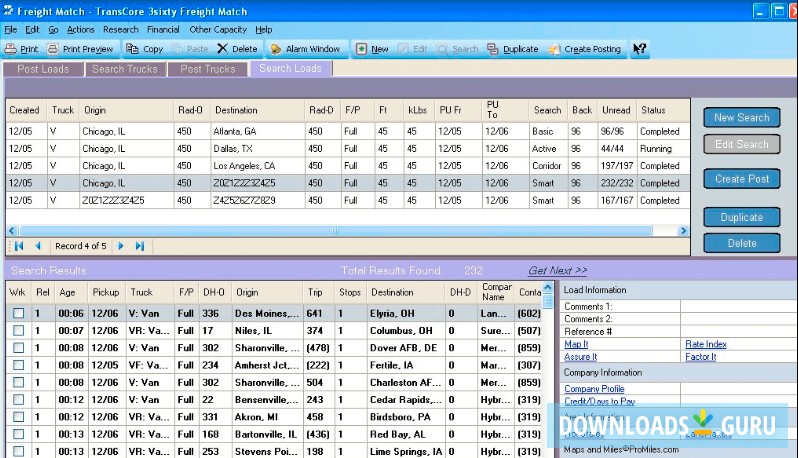Switch to the Post Loads tab
The image size is (798, 458).
tap(42, 69)
